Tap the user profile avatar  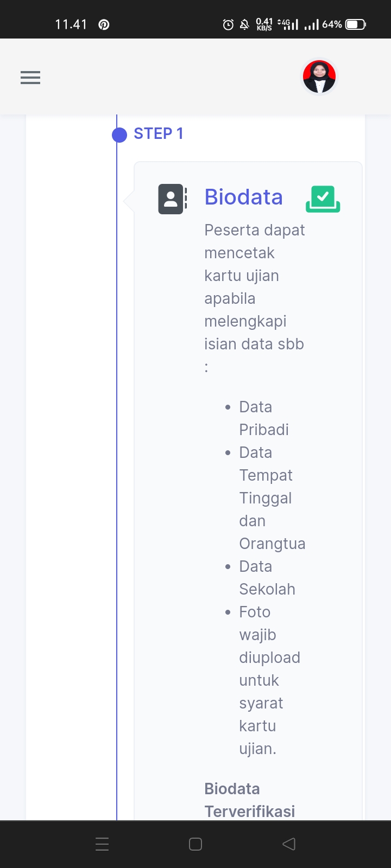(319, 77)
